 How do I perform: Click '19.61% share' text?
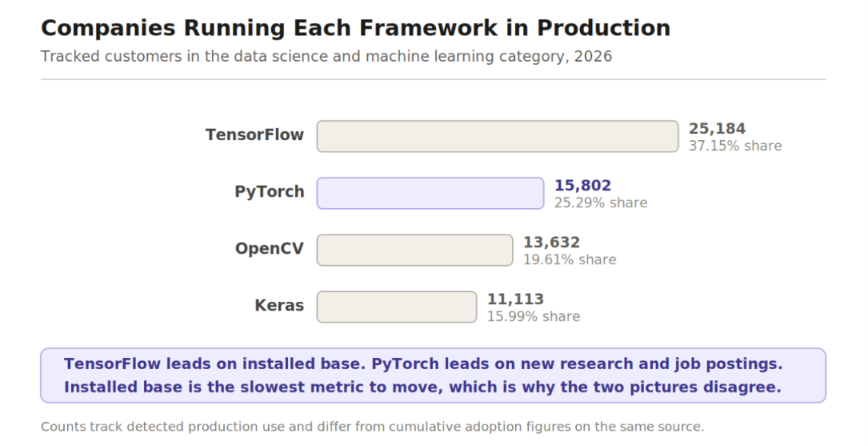pos(570,260)
